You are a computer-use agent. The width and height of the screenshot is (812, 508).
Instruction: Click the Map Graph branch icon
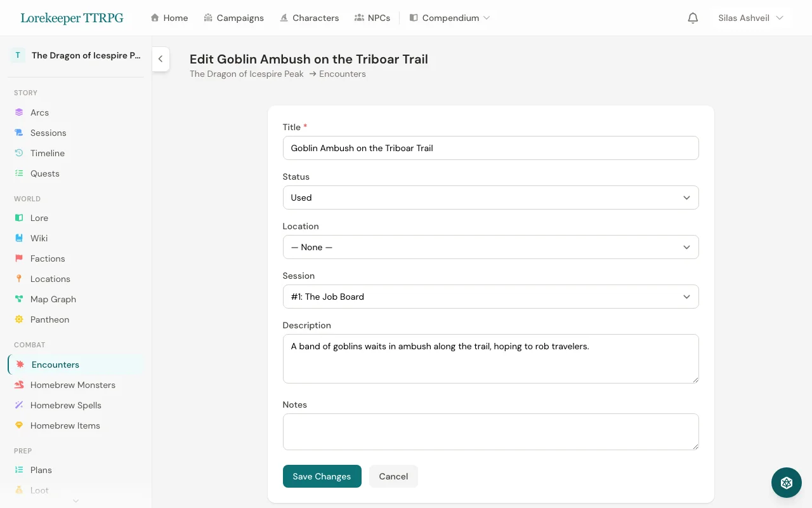pos(19,299)
